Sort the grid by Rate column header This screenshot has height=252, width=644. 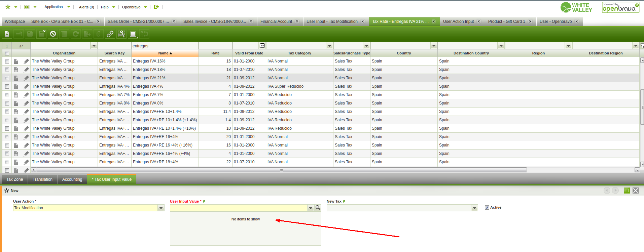[215, 53]
